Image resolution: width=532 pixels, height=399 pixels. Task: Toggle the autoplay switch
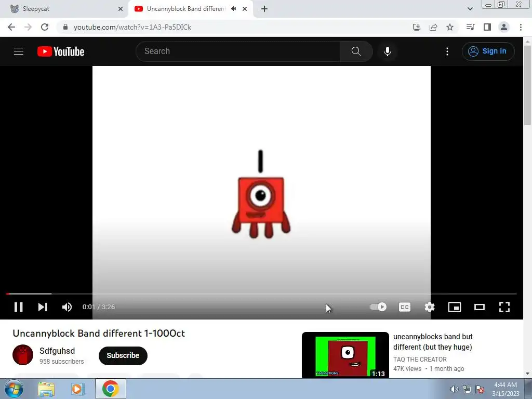(x=378, y=307)
